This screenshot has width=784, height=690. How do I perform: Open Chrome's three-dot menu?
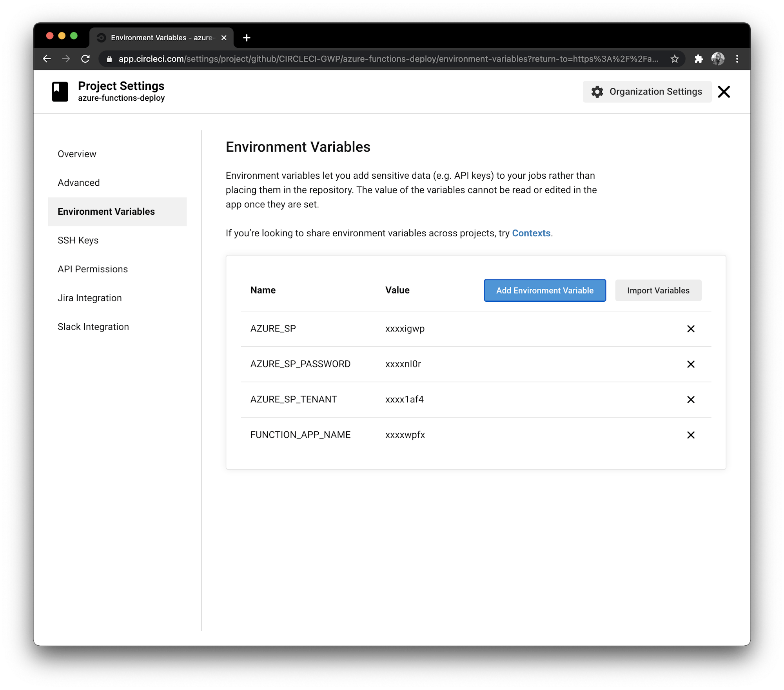(x=737, y=59)
